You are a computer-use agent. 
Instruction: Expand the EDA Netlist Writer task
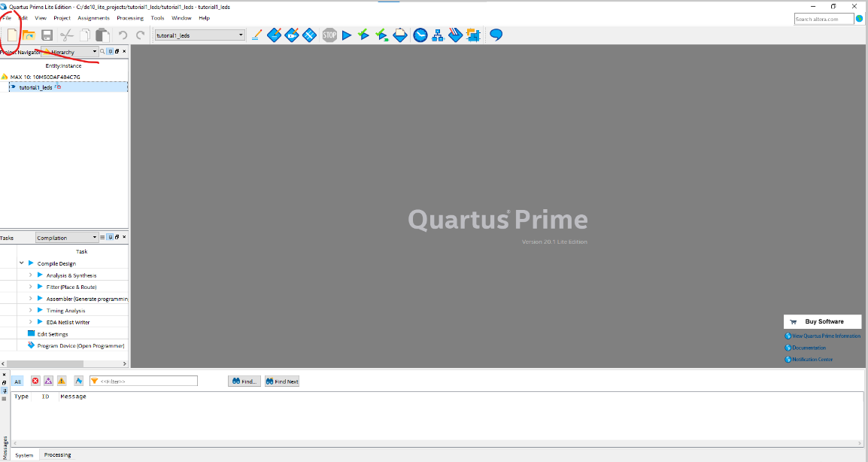(x=30, y=322)
